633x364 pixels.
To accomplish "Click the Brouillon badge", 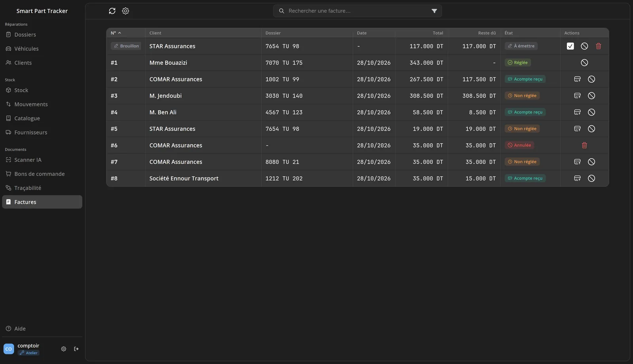I will coord(126,46).
